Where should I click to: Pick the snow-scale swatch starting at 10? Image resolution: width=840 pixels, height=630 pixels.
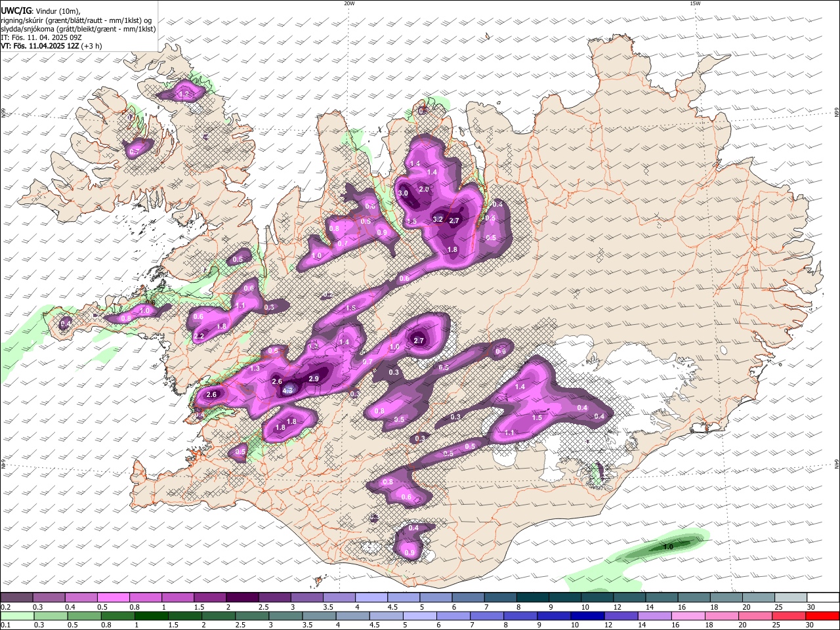click(596, 598)
